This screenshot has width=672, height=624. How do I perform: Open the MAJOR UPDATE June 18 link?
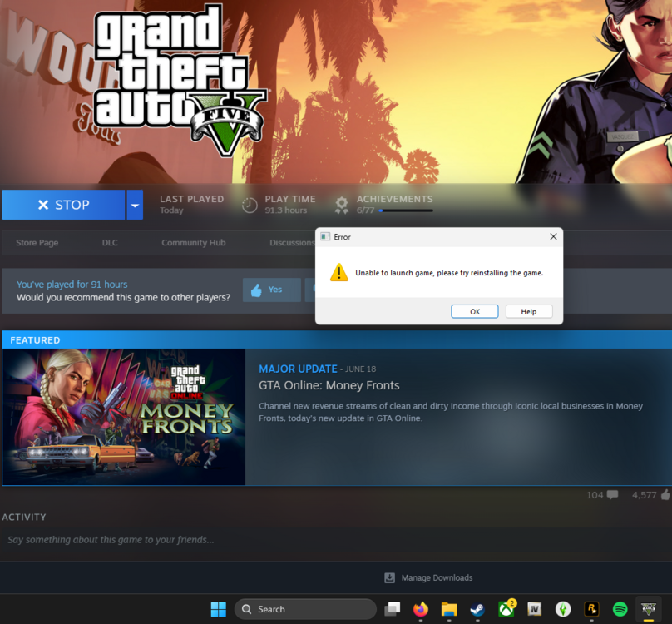click(298, 369)
